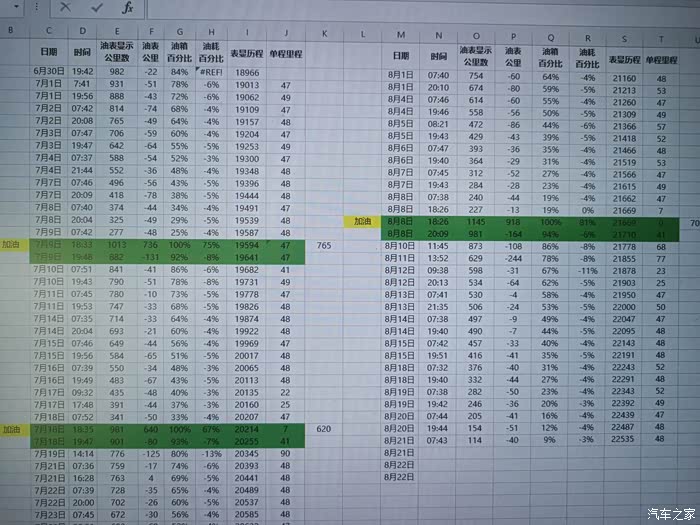Image resolution: width=700 pixels, height=525 pixels.
Task: Select the trip distance cell 77
Action: [x=661, y=259]
